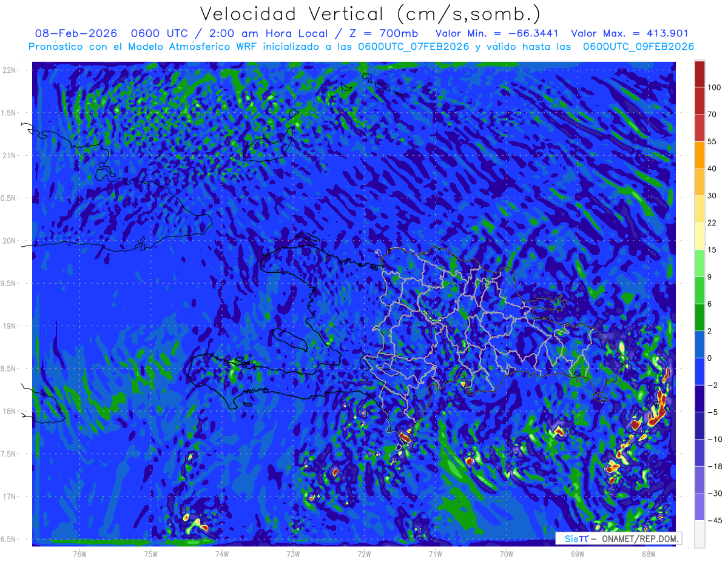Click the '21N' latitude label
This screenshot has height=562, width=728.
[x=9, y=155]
